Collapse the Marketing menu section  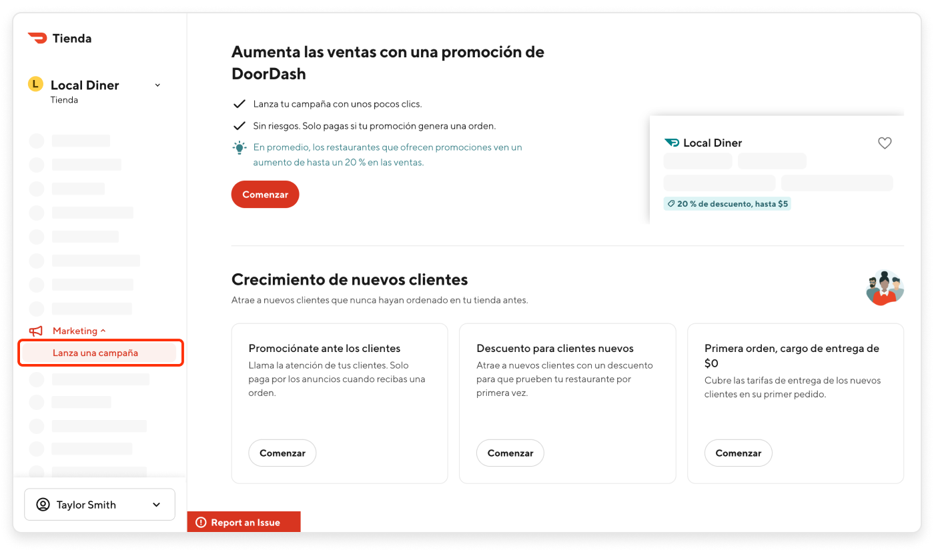coord(103,331)
